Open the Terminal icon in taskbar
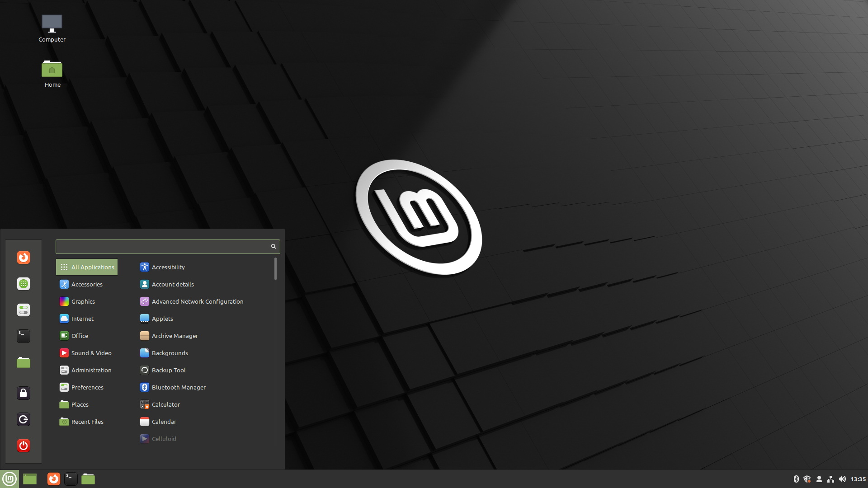868x488 pixels. tap(70, 479)
